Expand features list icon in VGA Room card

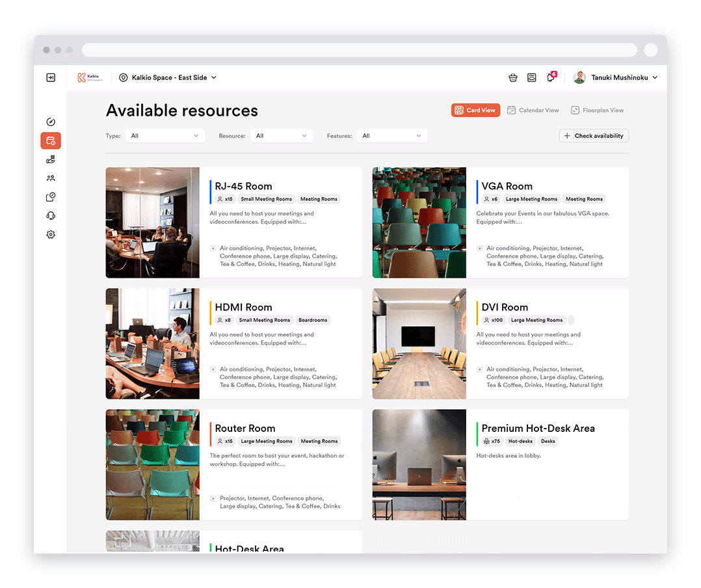coord(480,248)
